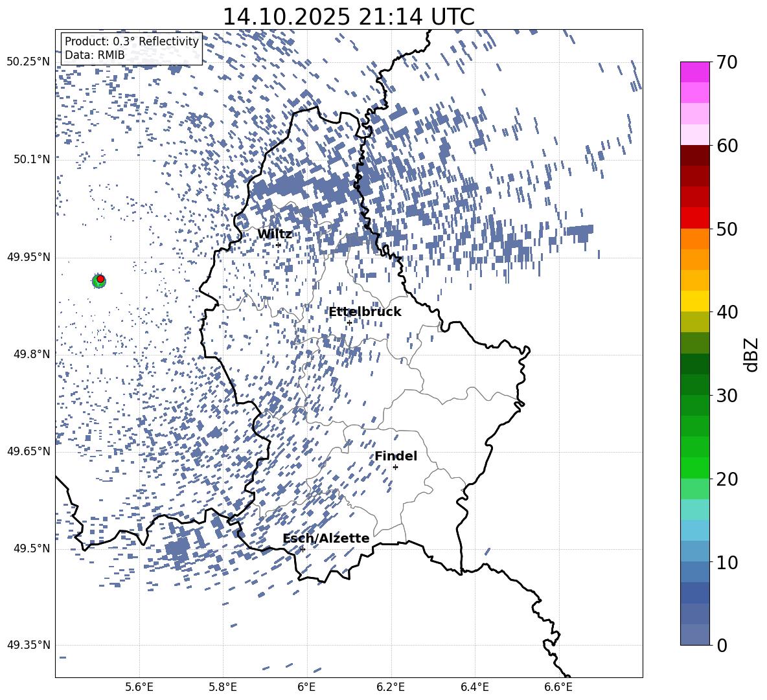The width and height of the screenshot is (767, 700).
Task: Pick the orange swatch just below 50 dBZ
Action: pos(694,239)
